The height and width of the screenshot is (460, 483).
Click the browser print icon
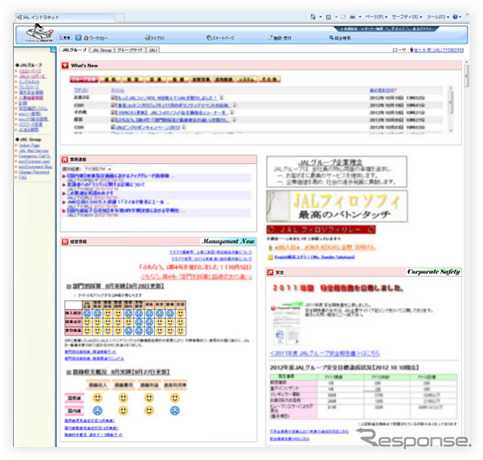point(352,17)
